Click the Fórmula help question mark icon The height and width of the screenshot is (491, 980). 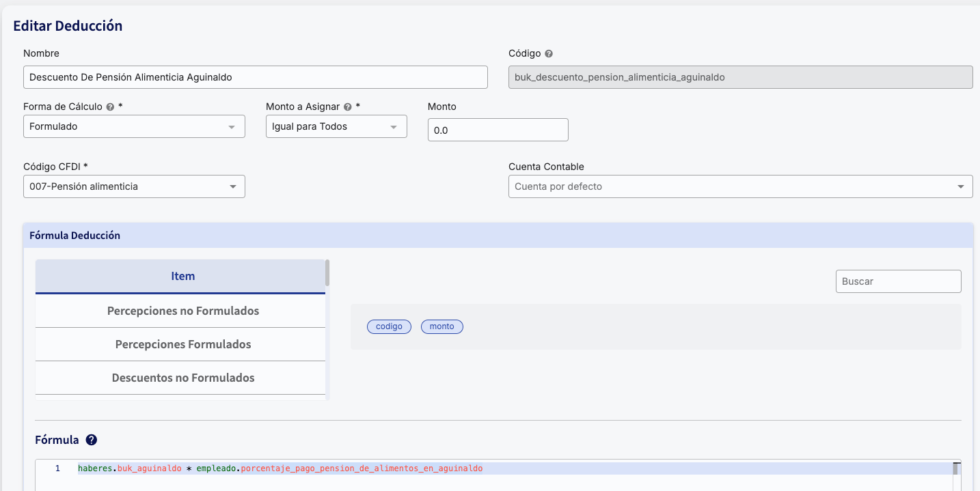pos(92,440)
